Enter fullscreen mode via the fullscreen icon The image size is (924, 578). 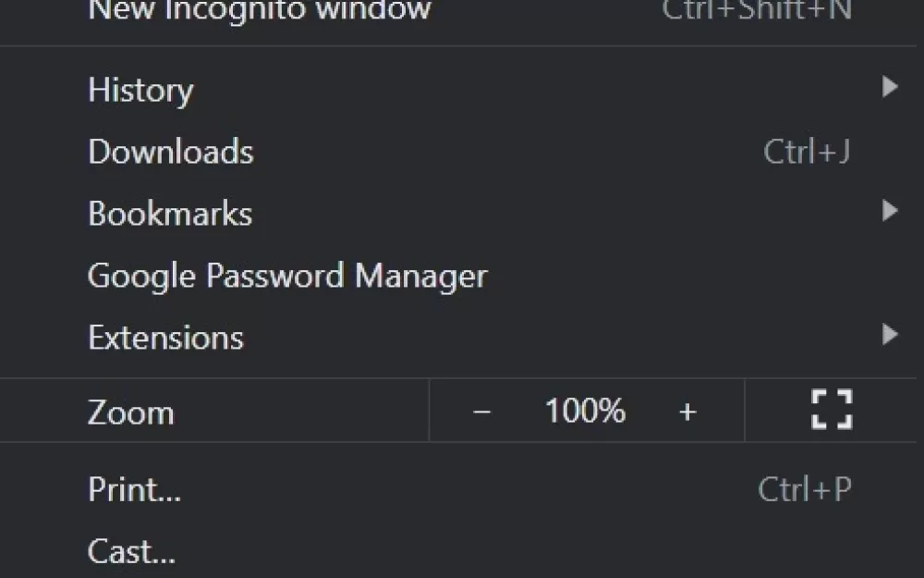[x=832, y=410]
